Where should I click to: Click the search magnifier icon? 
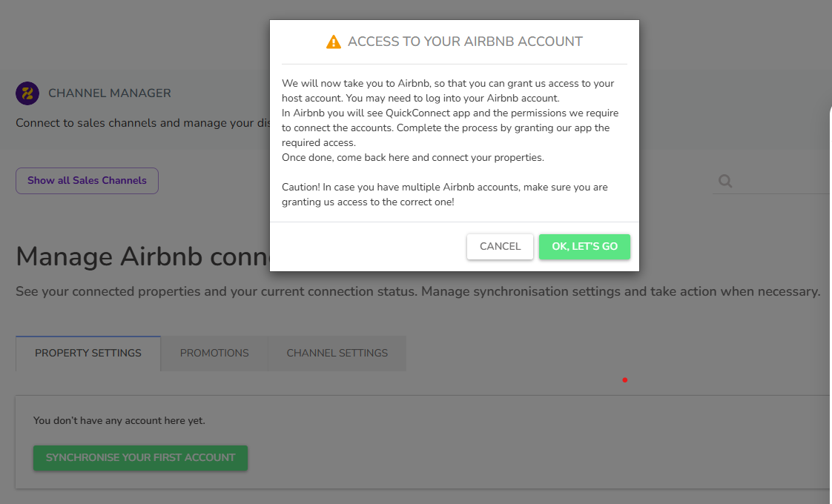coord(725,181)
